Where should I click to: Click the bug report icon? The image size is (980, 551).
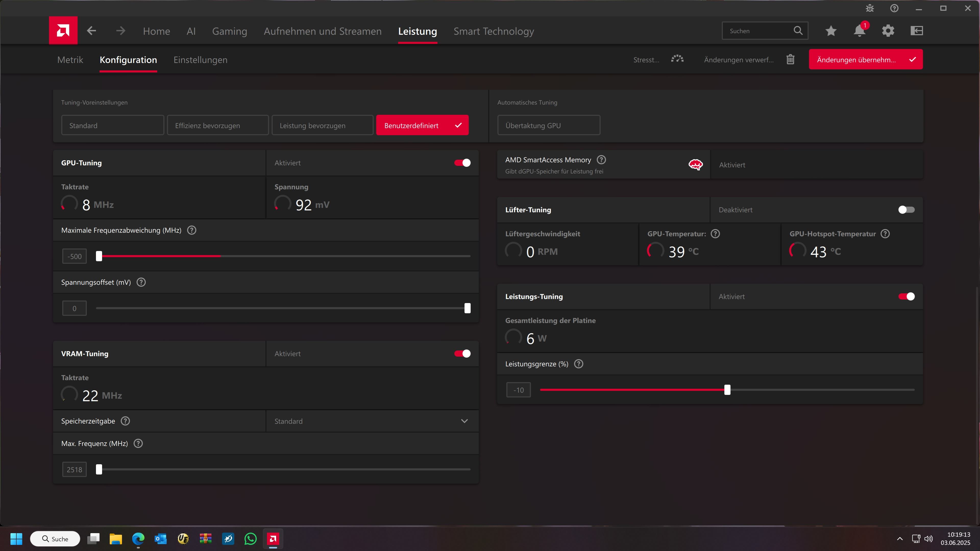click(870, 8)
